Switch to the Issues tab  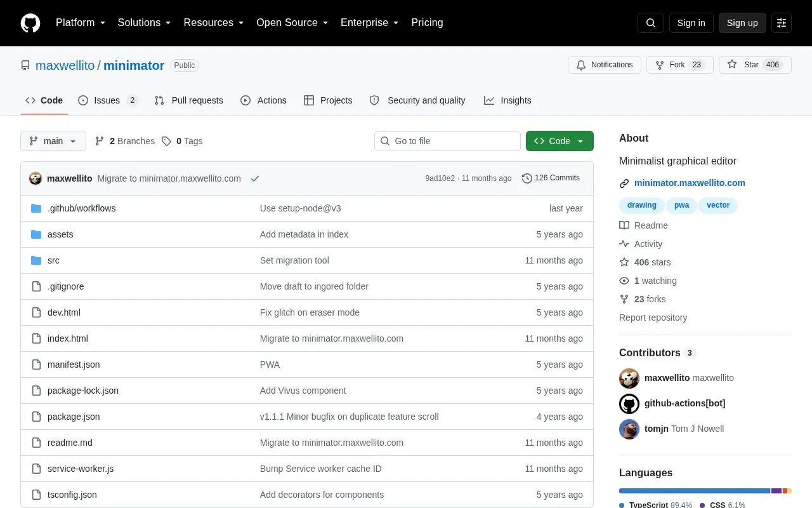108,100
